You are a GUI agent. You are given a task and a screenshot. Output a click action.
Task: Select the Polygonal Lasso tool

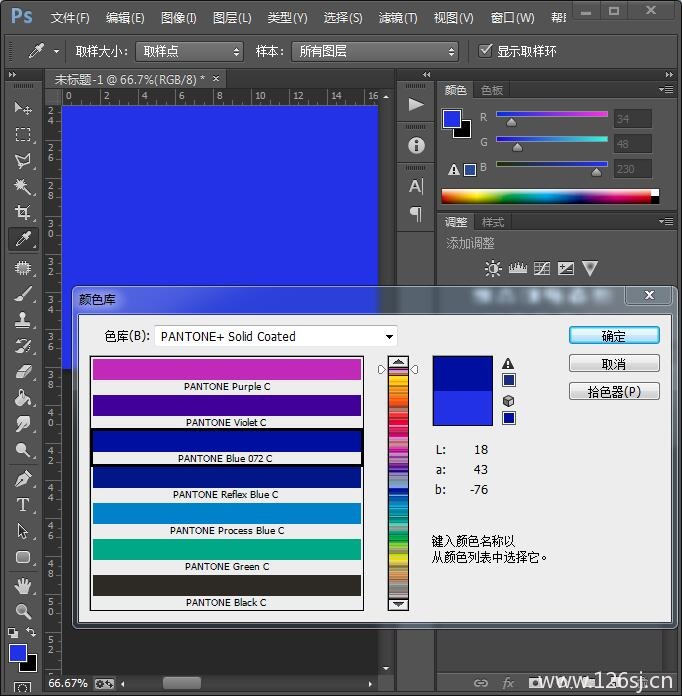click(23, 161)
